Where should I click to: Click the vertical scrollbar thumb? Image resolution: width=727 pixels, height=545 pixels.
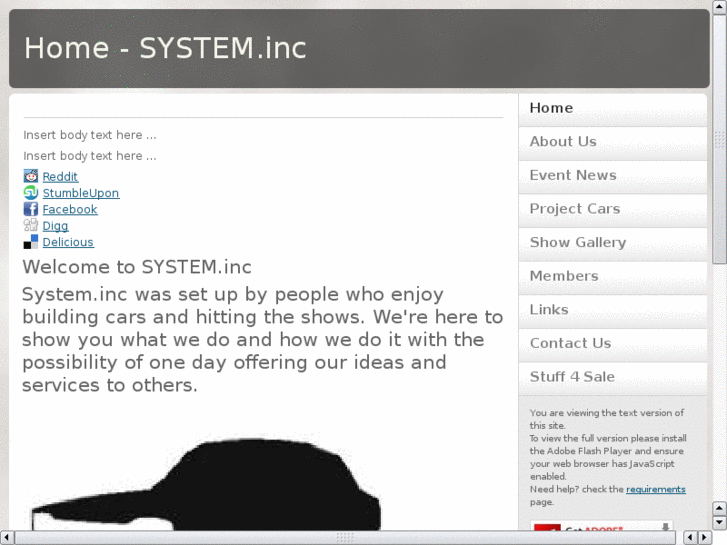click(719, 138)
